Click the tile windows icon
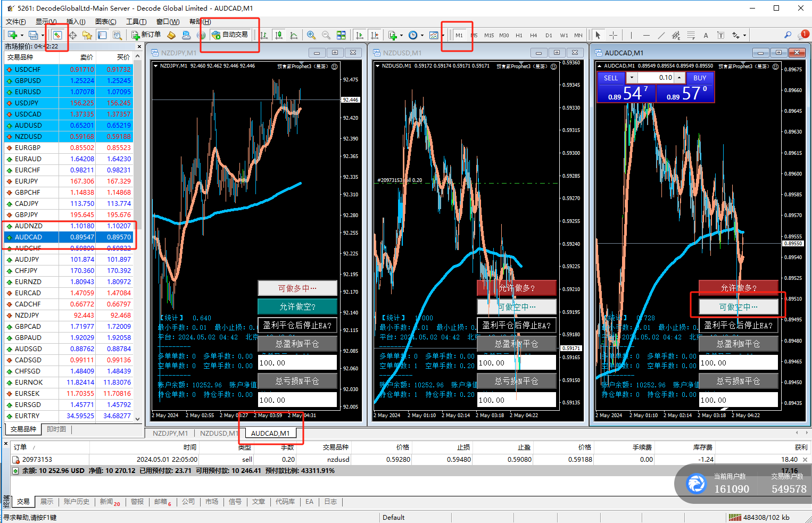Image resolution: width=812 pixels, height=523 pixels. click(341, 35)
